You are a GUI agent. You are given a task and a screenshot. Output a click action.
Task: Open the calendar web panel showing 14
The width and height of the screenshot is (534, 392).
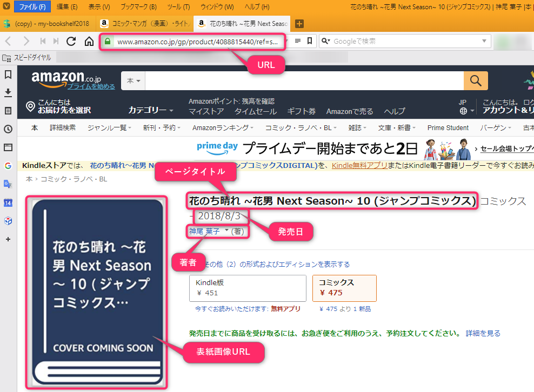tap(8, 203)
